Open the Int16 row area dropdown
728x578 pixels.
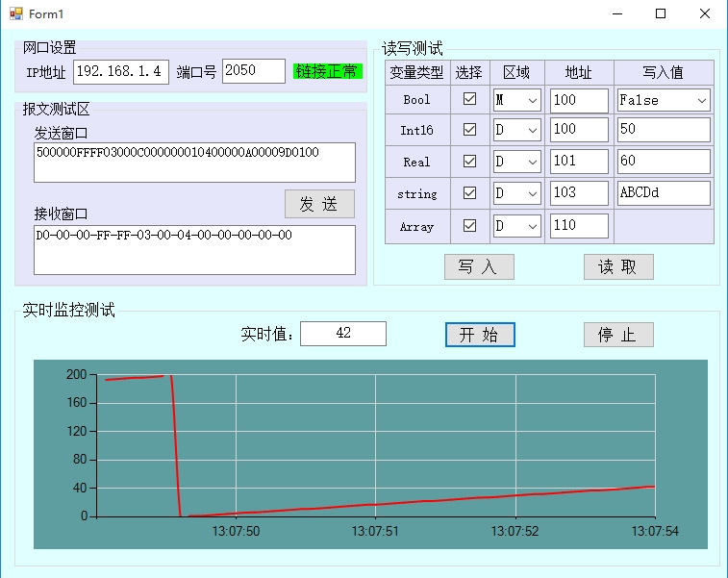pyautogui.click(x=517, y=130)
